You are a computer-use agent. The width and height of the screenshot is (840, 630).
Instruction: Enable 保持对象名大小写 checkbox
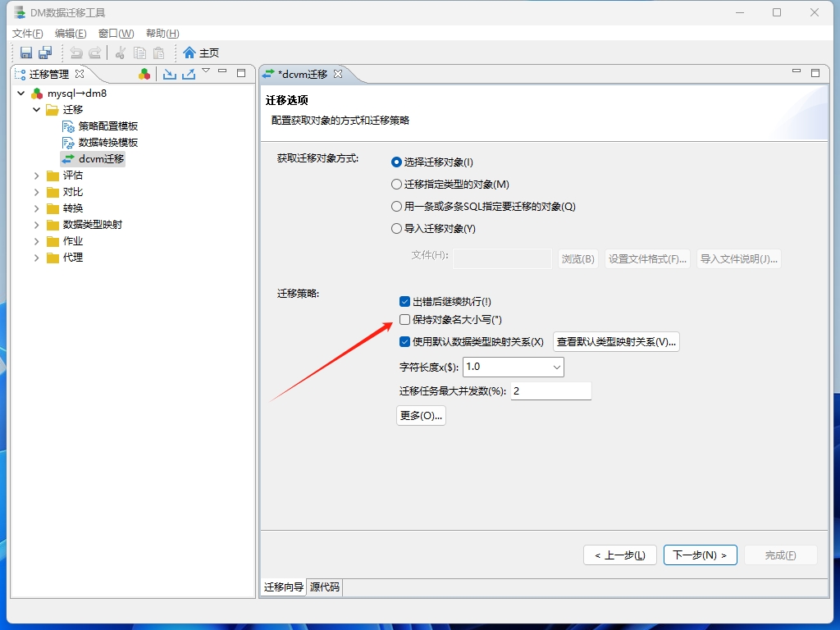coord(405,320)
